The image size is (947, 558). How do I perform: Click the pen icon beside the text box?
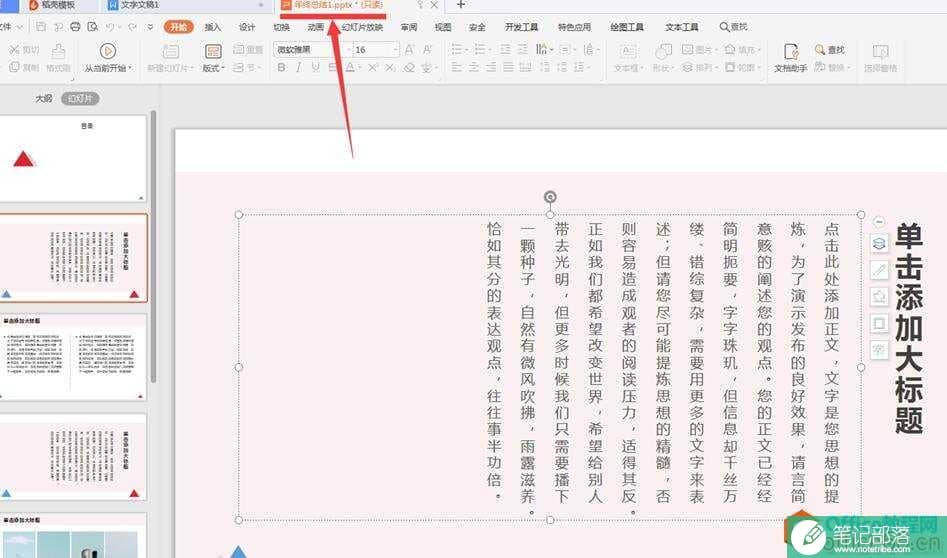coord(879,270)
